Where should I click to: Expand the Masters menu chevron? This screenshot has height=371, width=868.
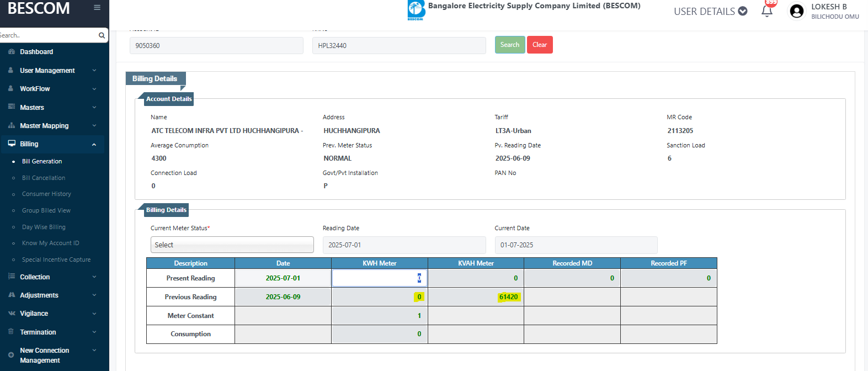point(94,107)
